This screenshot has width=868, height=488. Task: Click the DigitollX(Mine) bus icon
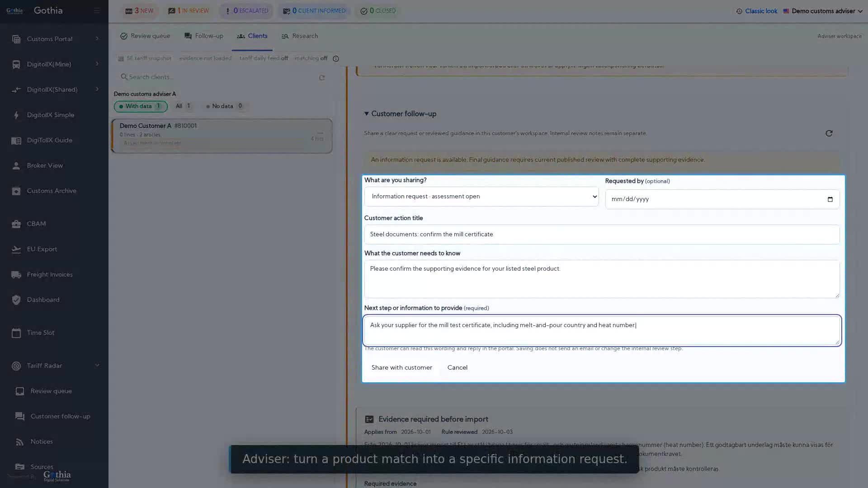(16, 65)
